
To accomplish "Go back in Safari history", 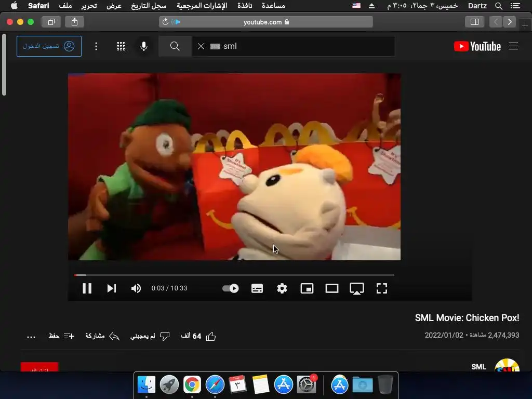I will (x=496, y=22).
